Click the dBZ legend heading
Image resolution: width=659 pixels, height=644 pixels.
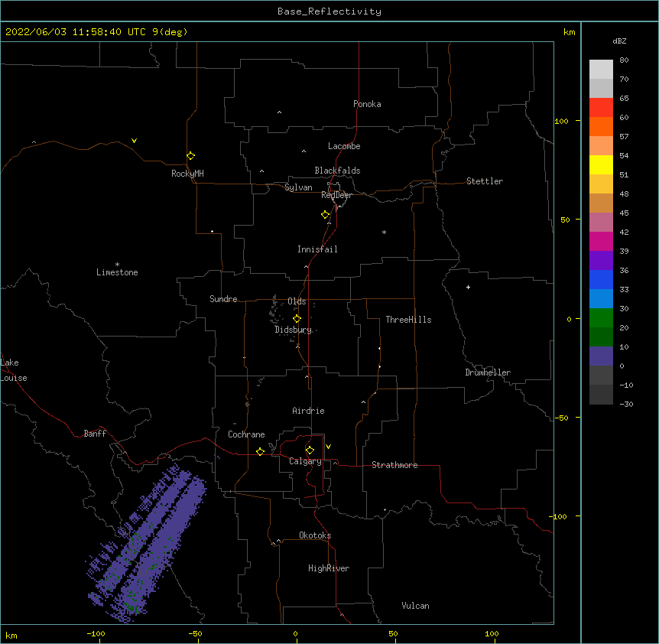619,41
